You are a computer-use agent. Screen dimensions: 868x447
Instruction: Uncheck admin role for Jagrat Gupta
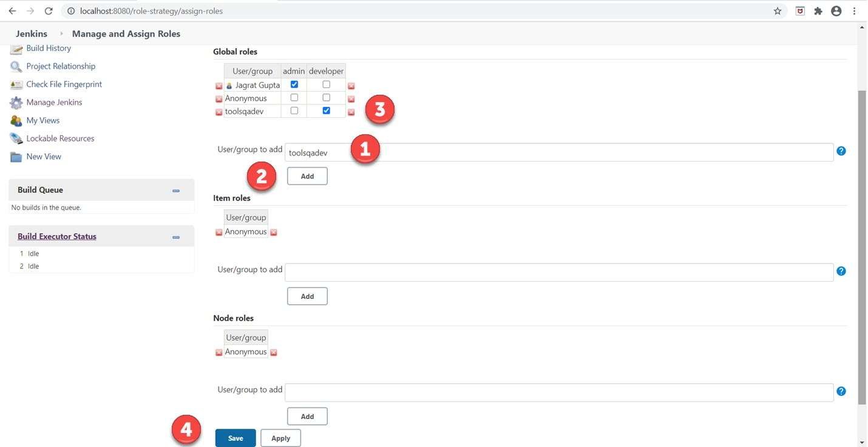pos(294,84)
